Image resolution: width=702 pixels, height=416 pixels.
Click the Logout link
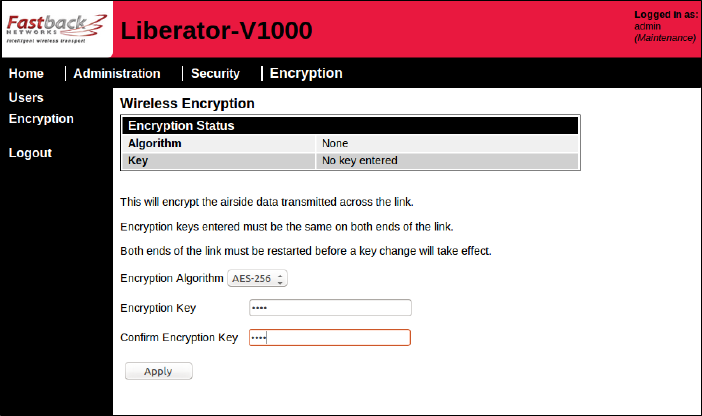(x=30, y=153)
